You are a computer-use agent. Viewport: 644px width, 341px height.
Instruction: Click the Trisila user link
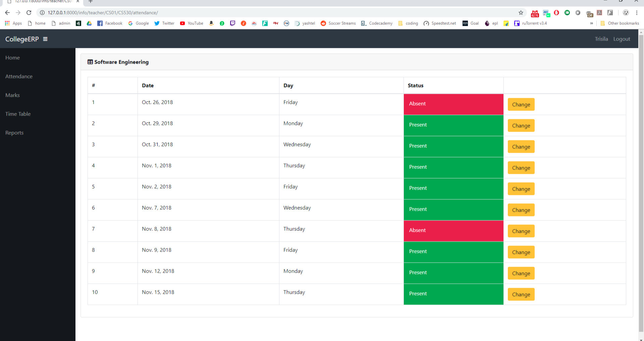(x=601, y=39)
